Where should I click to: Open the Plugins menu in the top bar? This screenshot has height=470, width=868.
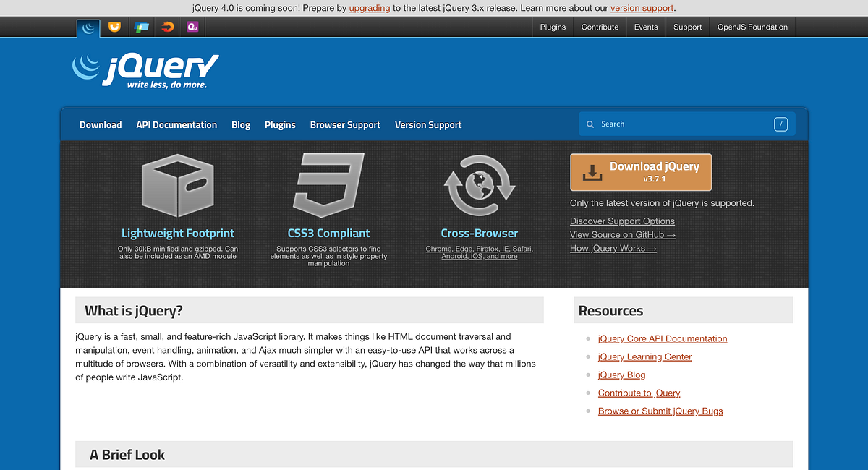552,27
